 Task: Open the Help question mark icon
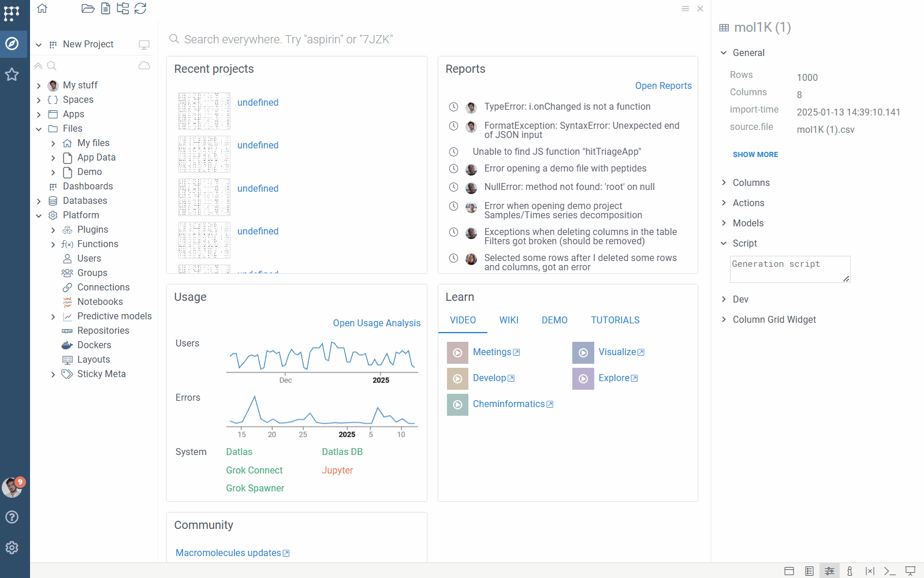click(x=12, y=517)
